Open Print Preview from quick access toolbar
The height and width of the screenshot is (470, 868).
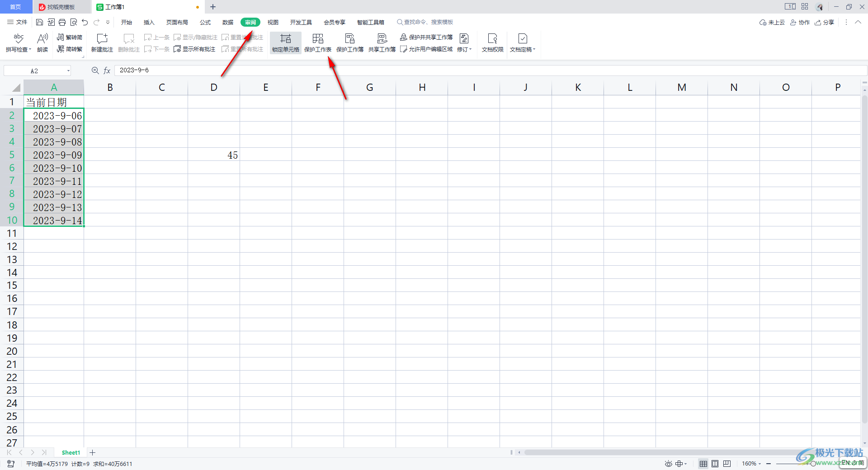click(74, 22)
